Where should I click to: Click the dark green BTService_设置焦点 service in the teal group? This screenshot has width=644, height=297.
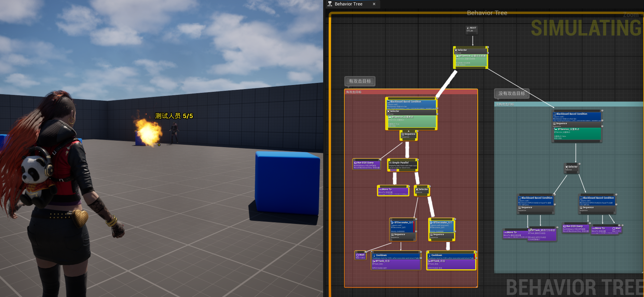coord(577,134)
